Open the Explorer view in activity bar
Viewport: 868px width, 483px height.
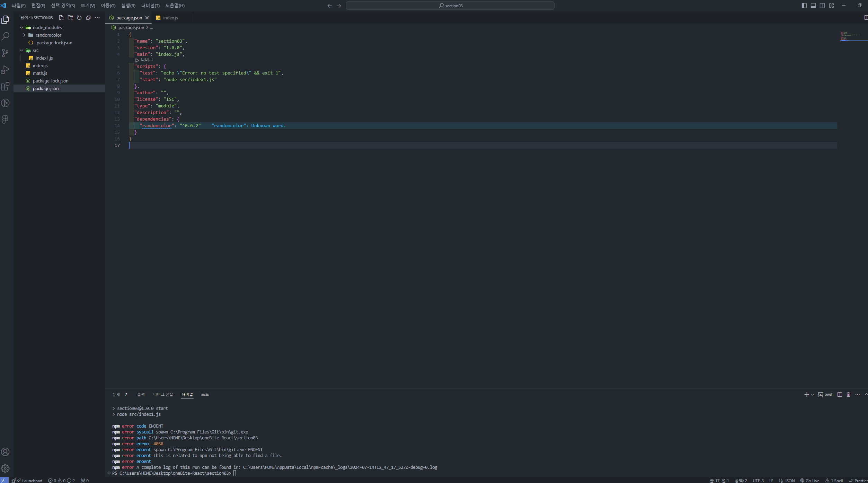5,20
